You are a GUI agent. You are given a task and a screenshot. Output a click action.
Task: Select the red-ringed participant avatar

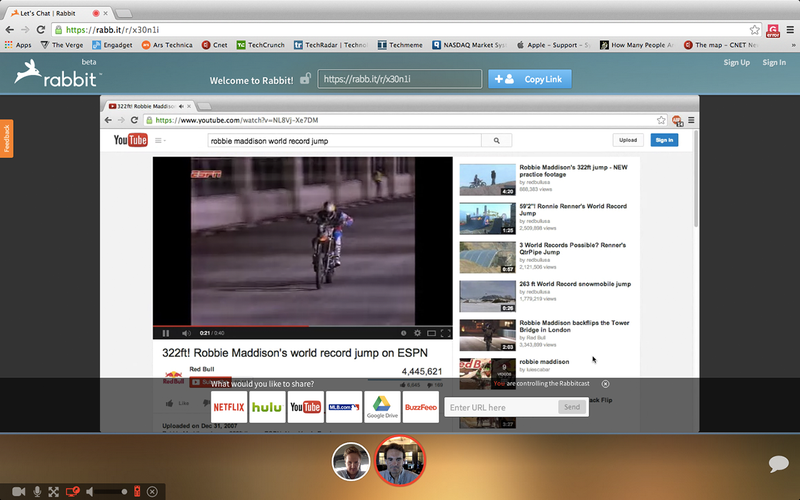(399, 461)
